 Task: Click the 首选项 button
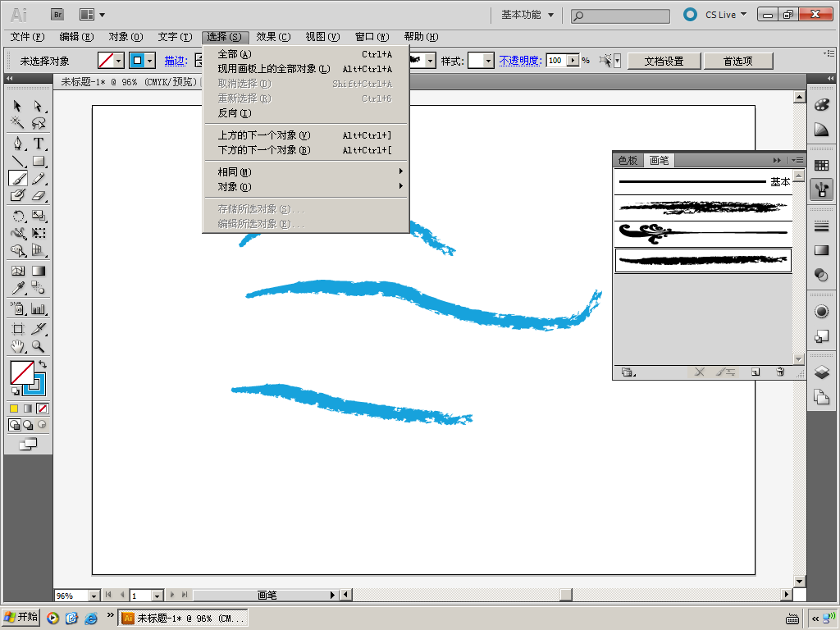click(x=738, y=61)
